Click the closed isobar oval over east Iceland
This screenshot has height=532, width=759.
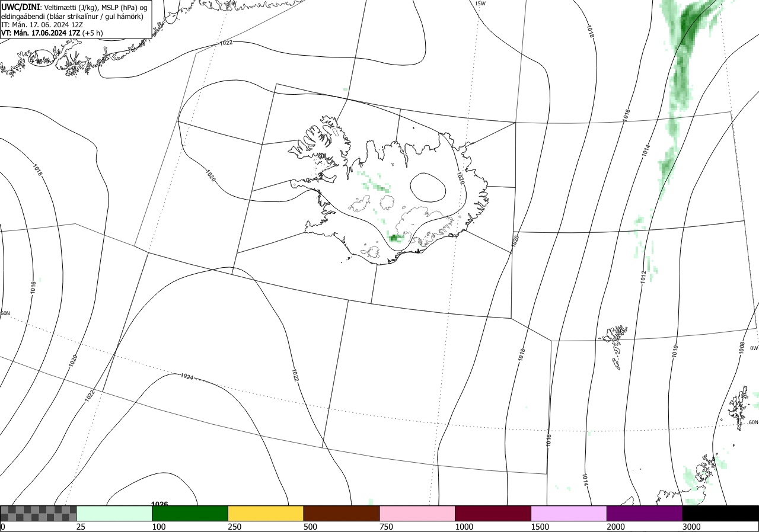point(428,187)
